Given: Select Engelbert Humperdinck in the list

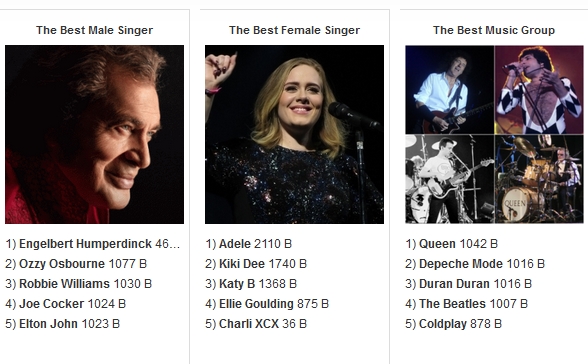Looking at the screenshot, I should [x=85, y=244].
